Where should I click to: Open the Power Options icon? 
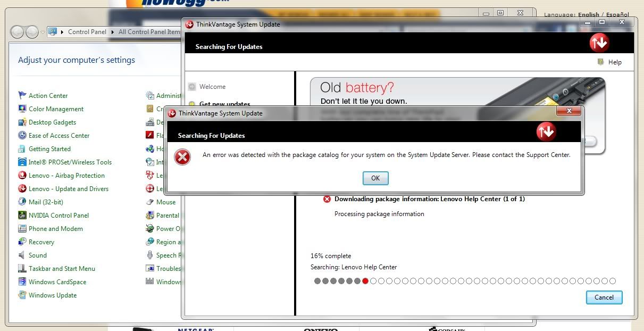pos(150,229)
